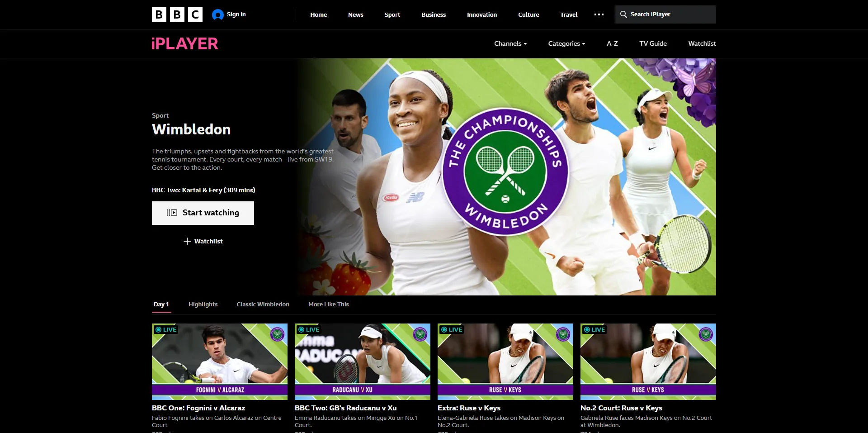Open Raducanu v Xu thumbnail
The height and width of the screenshot is (433, 868).
(363, 362)
